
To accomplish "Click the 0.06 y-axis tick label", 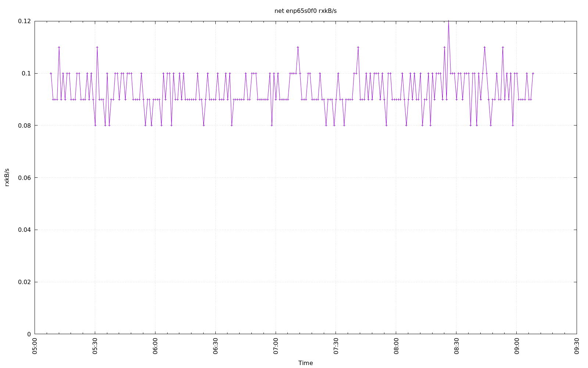I will (x=24, y=178).
